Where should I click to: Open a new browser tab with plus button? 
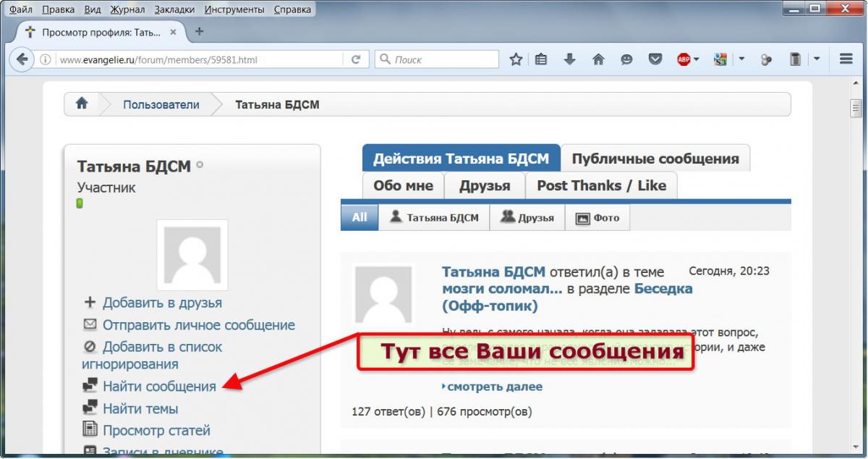pyautogui.click(x=200, y=32)
